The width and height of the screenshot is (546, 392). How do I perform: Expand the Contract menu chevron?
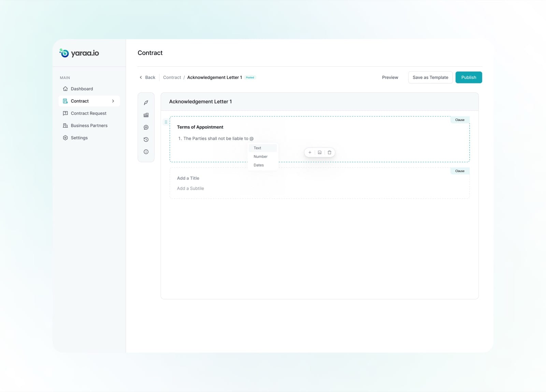click(113, 101)
